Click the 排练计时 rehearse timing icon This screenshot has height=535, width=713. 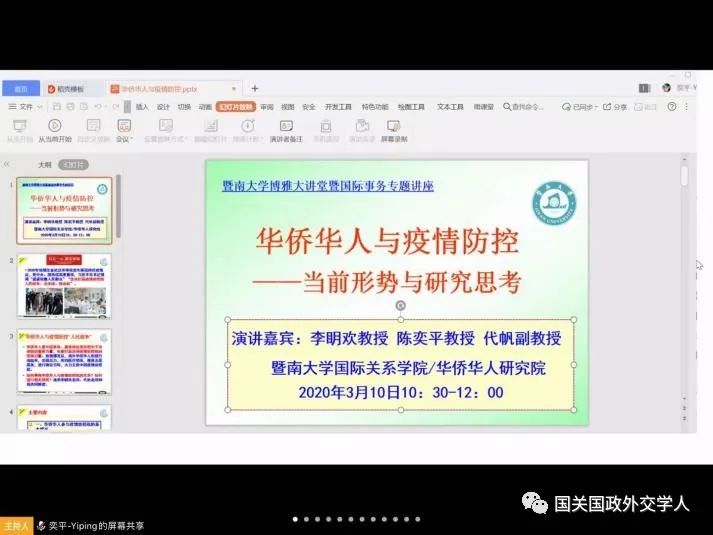coord(248,125)
